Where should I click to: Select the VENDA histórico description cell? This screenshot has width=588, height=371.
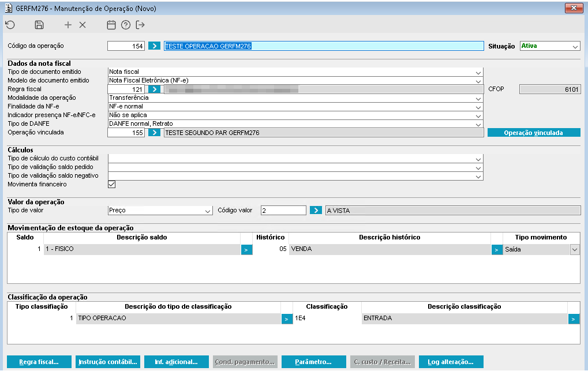coord(389,249)
